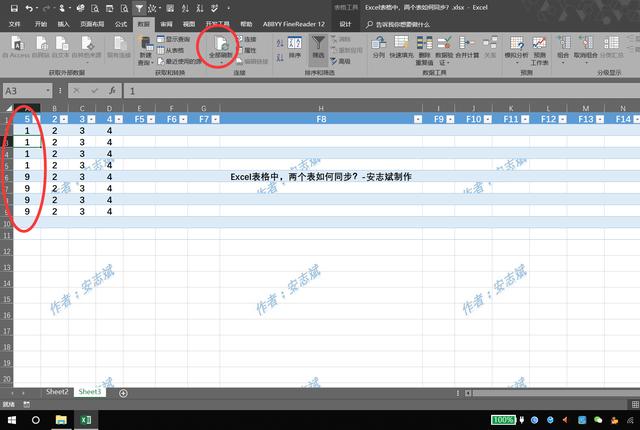This screenshot has width=640, height=430.
Task: Open Advanced filter options
Action: pyautogui.click(x=341, y=61)
